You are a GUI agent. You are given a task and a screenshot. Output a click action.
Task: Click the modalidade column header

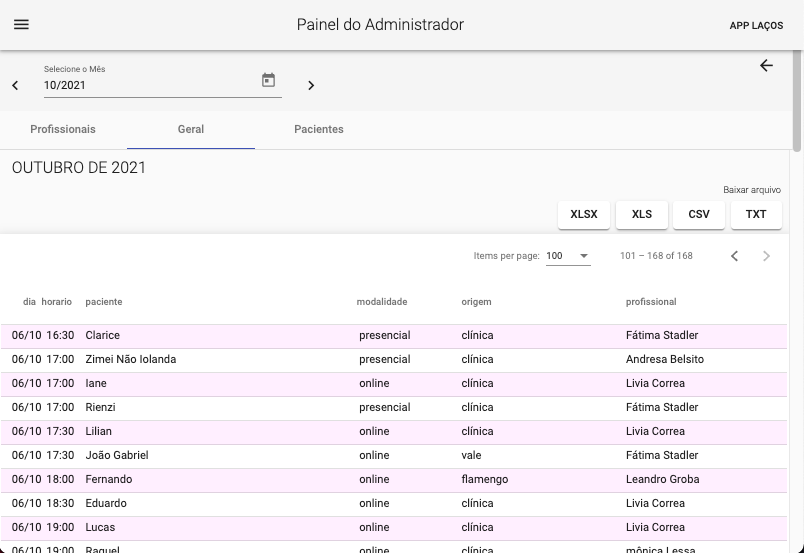pyautogui.click(x=382, y=302)
